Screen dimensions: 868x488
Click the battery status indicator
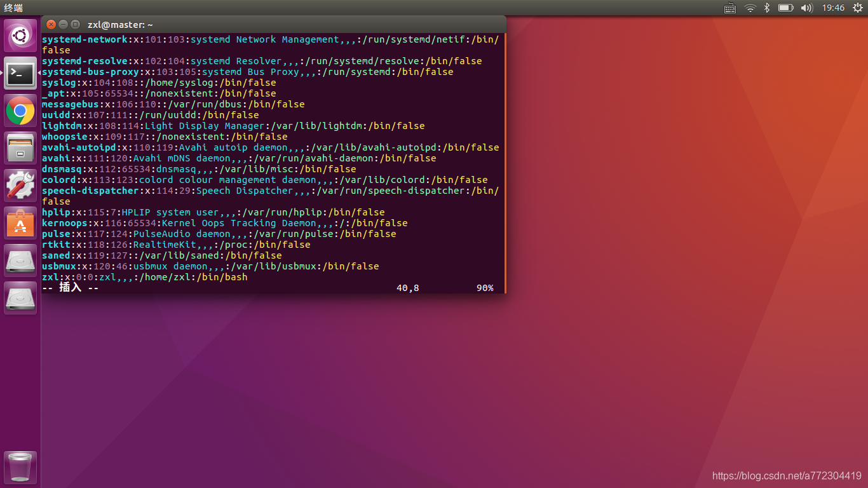(x=786, y=8)
